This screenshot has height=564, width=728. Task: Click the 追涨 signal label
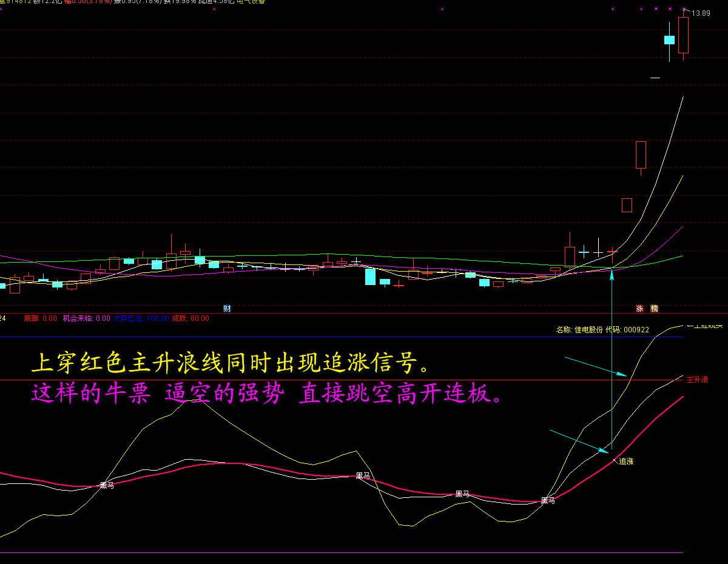pyautogui.click(x=626, y=462)
